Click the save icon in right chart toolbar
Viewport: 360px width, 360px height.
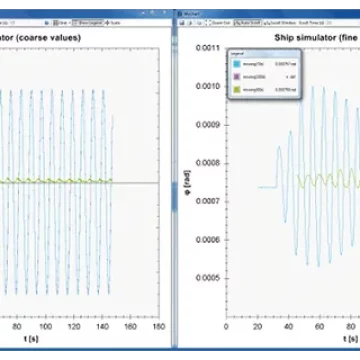(182, 23)
